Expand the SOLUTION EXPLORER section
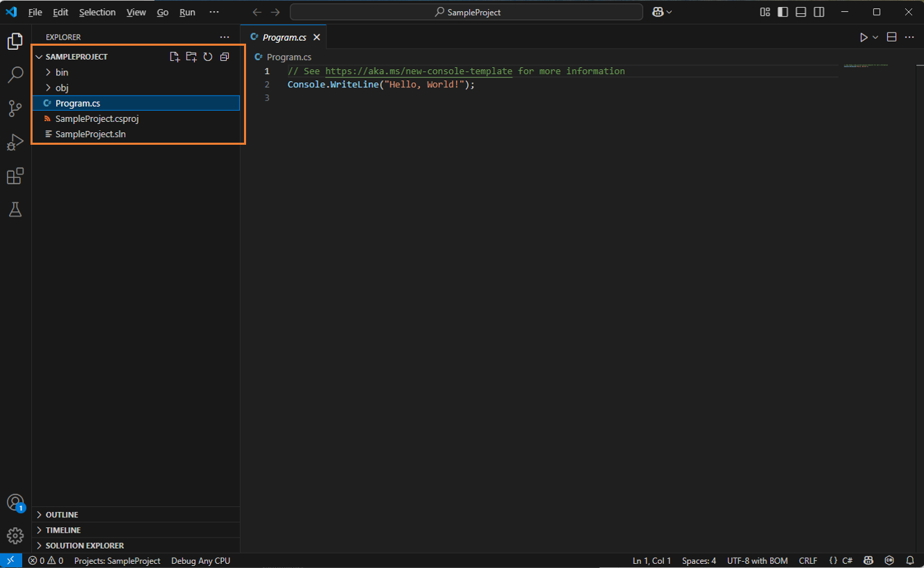The image size is (924, 568). (85, 545)
